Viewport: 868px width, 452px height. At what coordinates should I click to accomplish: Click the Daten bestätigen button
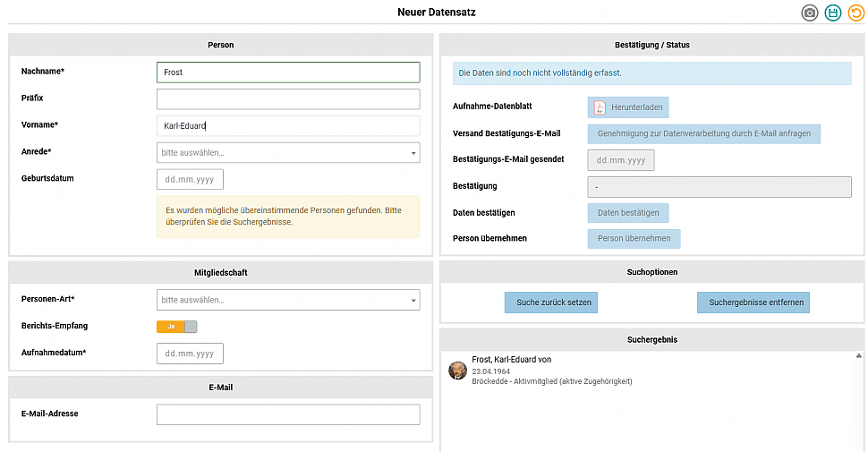pyautogui.click(x=627, y=213)
